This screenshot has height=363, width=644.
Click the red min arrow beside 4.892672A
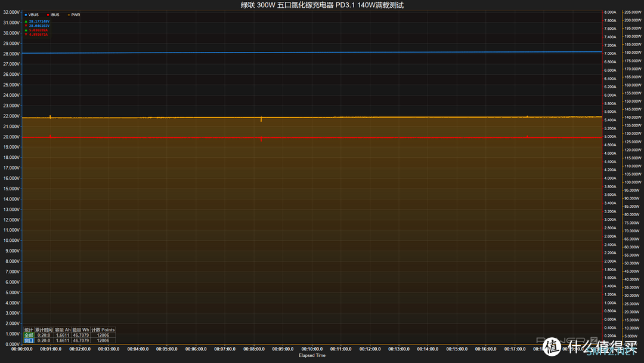pos(26,35)
